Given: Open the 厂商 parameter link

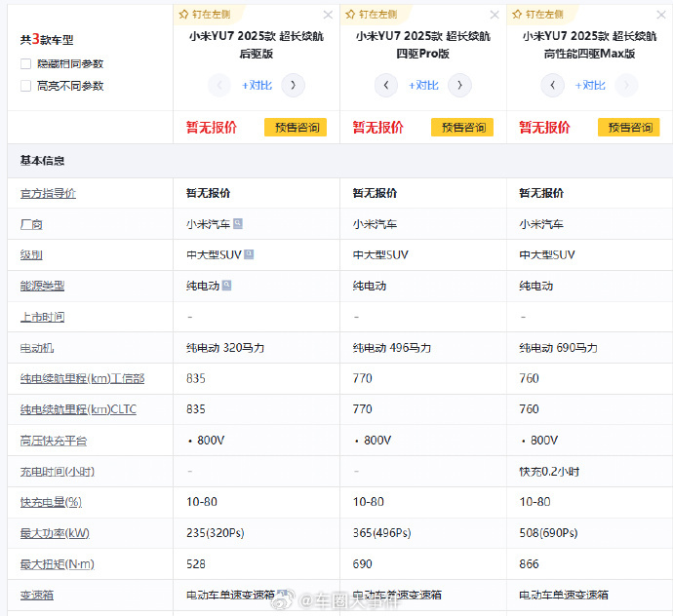Looking at the screenshot, I should coord(31,224).
